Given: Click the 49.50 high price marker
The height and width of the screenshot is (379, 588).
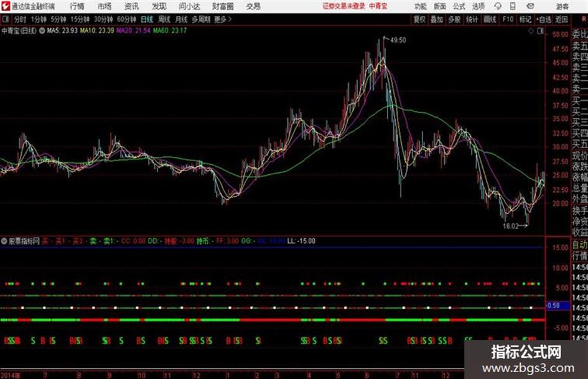Looking at the screenshot, I should (x=398, y=40).
